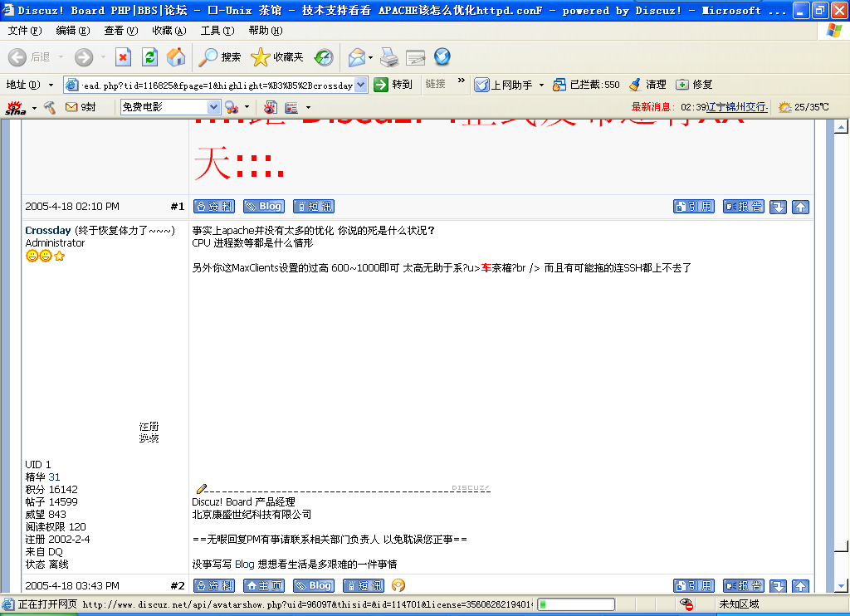Open the History clock icon

324,57
